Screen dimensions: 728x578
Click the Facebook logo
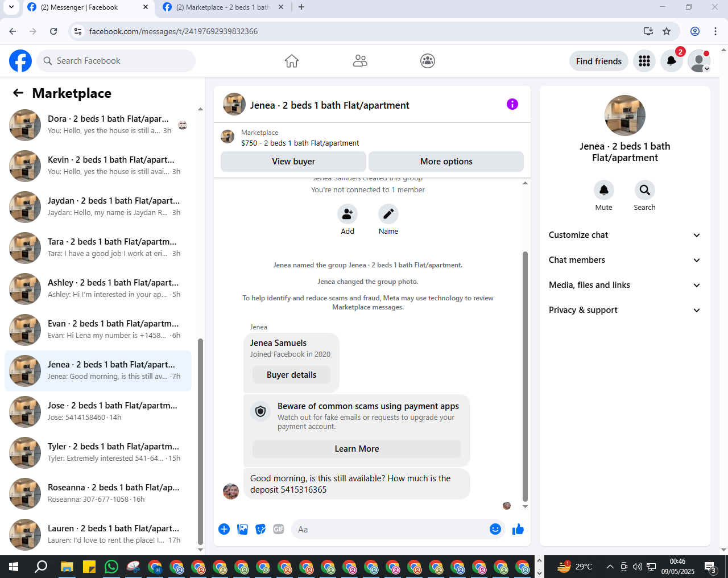[x=20, y=61]
